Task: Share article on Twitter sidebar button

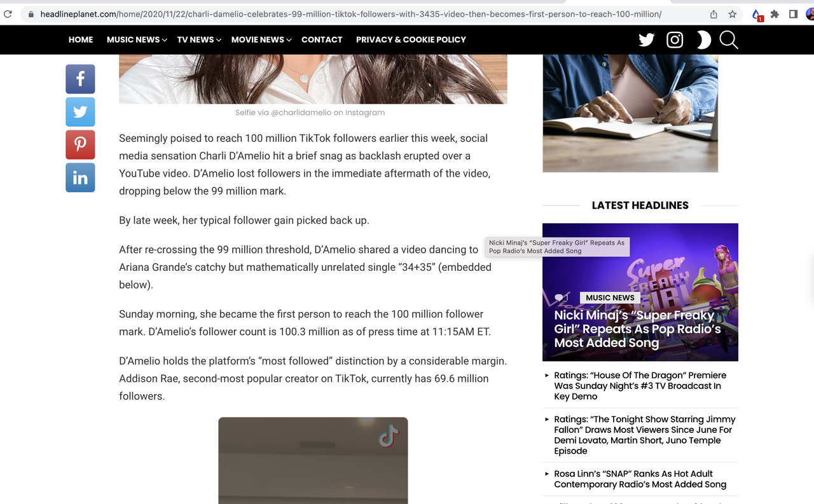Action: (80, 112)
